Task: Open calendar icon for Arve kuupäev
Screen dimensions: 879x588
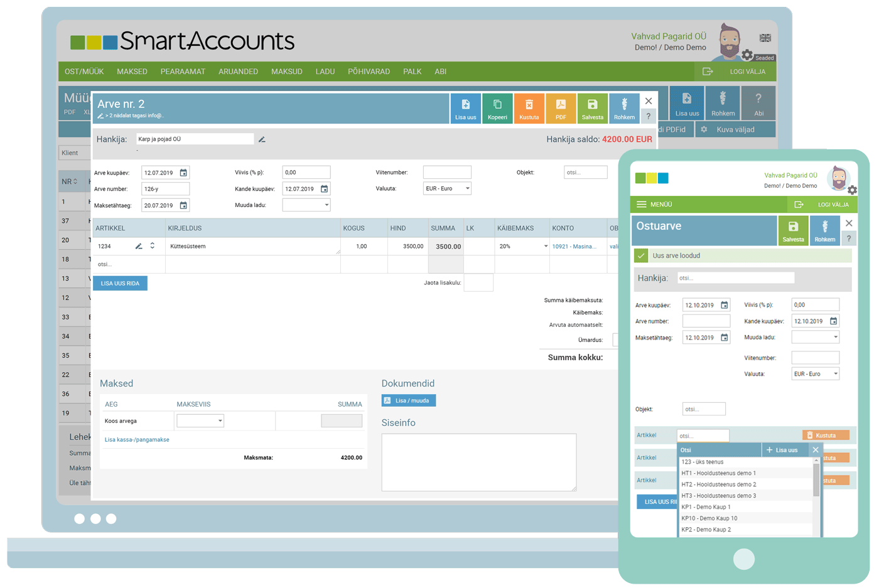Action: point(183,173)
